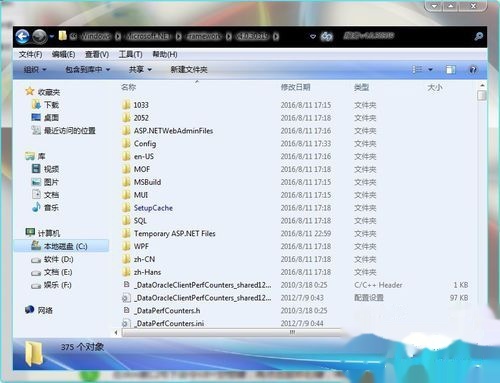
Task: Select the _DataPerfCounters.h file name
Action: [x=167, y=311]
